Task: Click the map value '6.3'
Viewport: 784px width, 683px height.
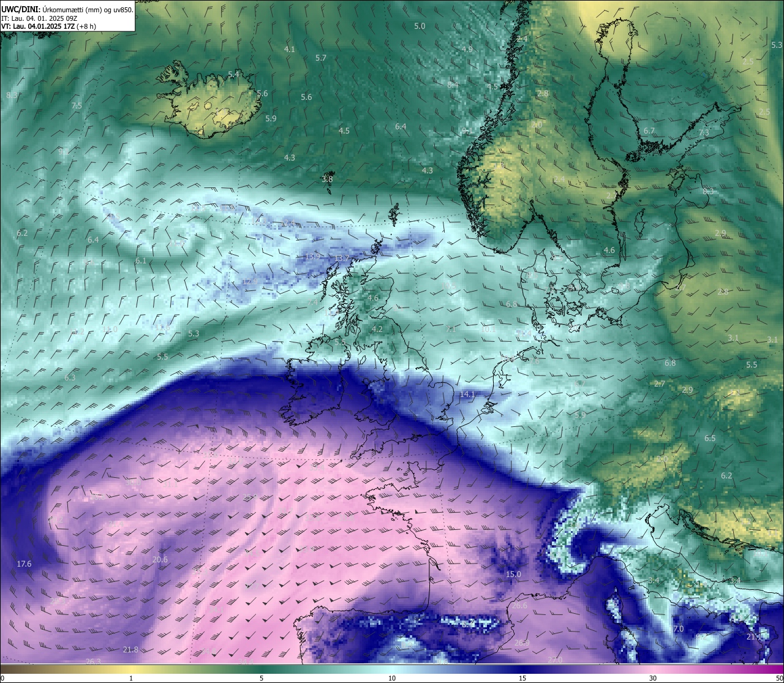Action: [x=70, y=377]
